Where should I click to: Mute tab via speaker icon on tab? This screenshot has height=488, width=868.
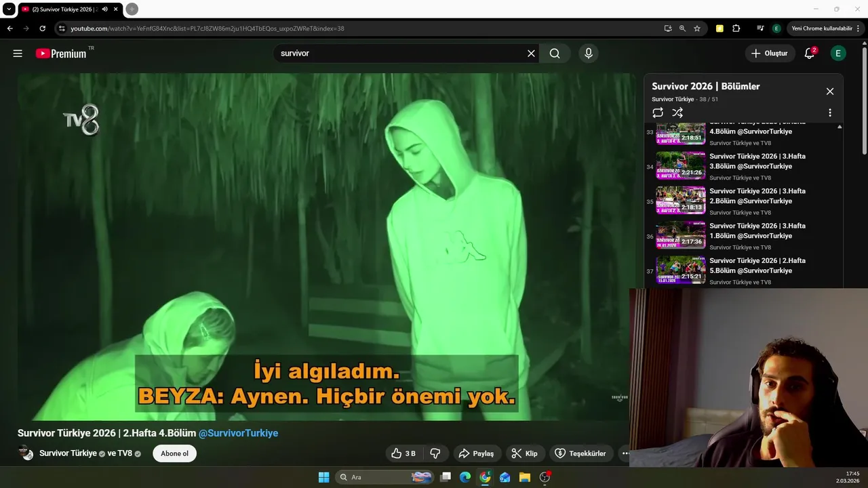click(x=104, y=9)
